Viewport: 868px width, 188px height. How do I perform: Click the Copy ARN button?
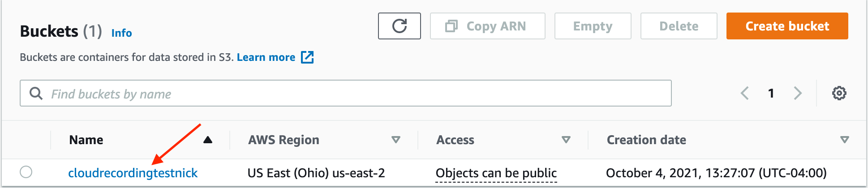tap(487, 26)
